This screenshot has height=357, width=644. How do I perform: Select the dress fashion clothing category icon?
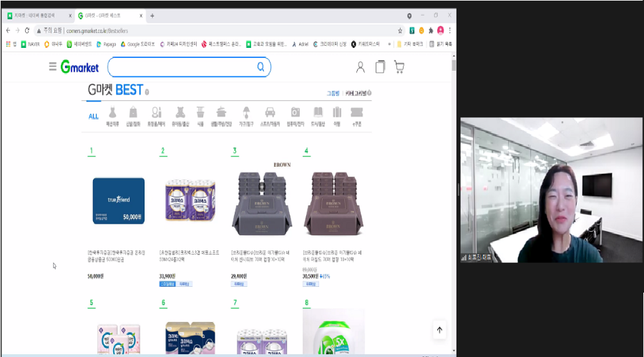[112, 117]
